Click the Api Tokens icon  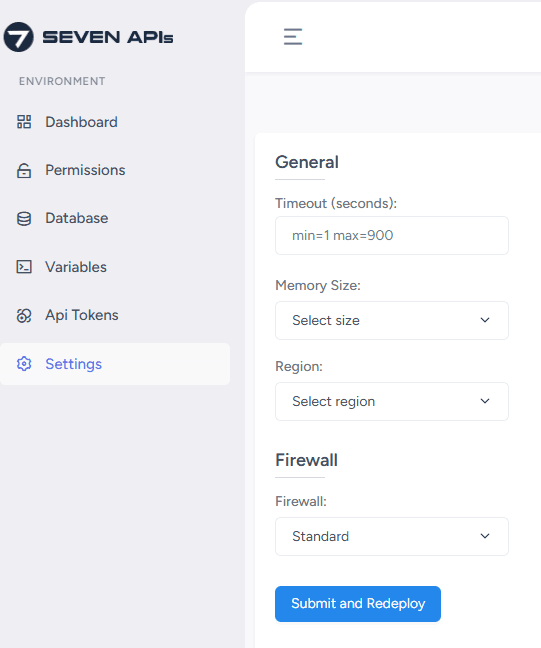(x=24, y=315)
